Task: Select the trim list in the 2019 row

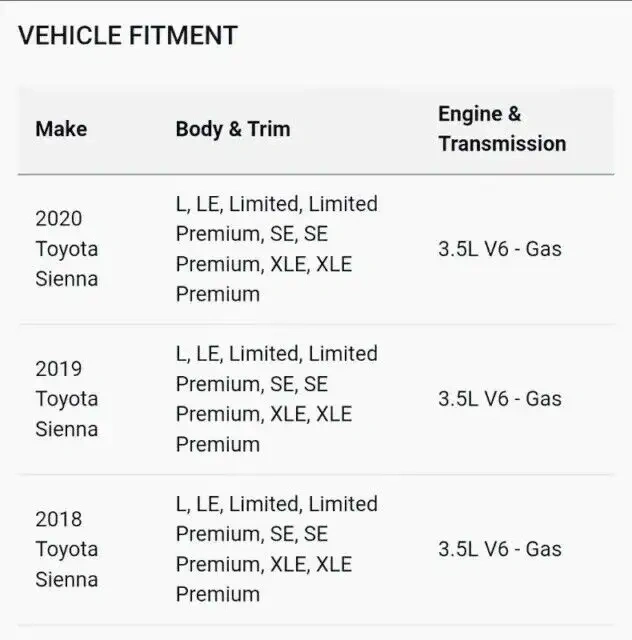Action: tap(277, 399)
